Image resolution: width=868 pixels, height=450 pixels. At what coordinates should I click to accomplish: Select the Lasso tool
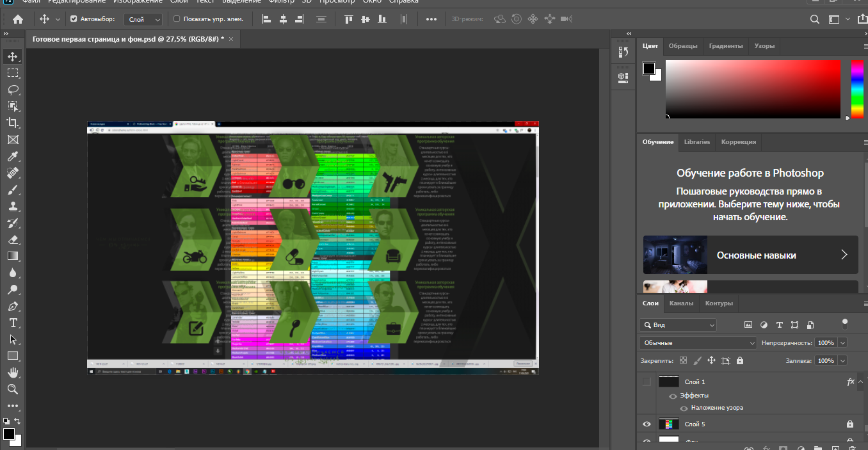[x=12, y=90]
